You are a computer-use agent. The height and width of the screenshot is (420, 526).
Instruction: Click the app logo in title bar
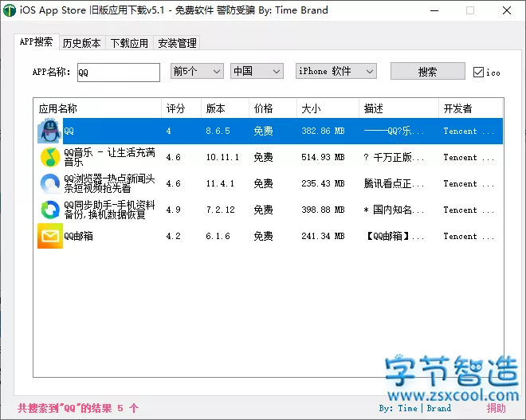coord(10,10)
